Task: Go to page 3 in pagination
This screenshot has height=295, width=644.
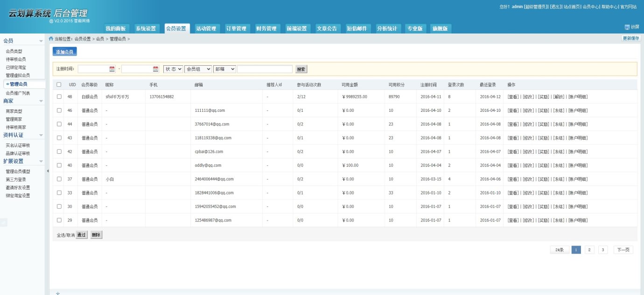Action: pyautogui.click(x=603, y=250)
